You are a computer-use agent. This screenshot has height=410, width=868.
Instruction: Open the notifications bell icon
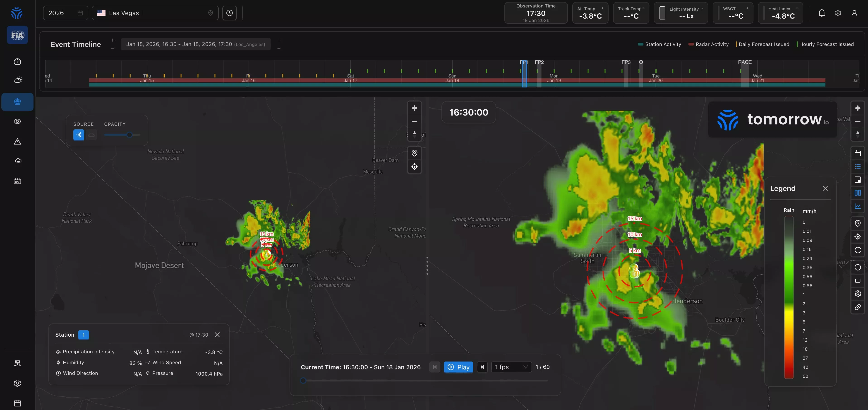click(x=822, y=13)
